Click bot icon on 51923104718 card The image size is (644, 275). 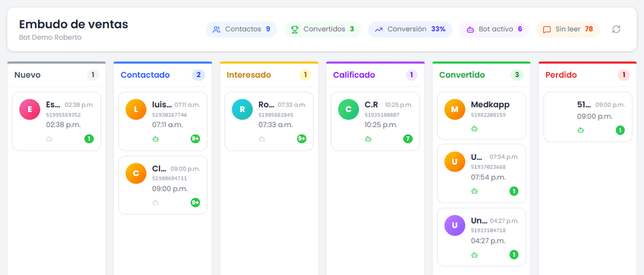[474, 255]
